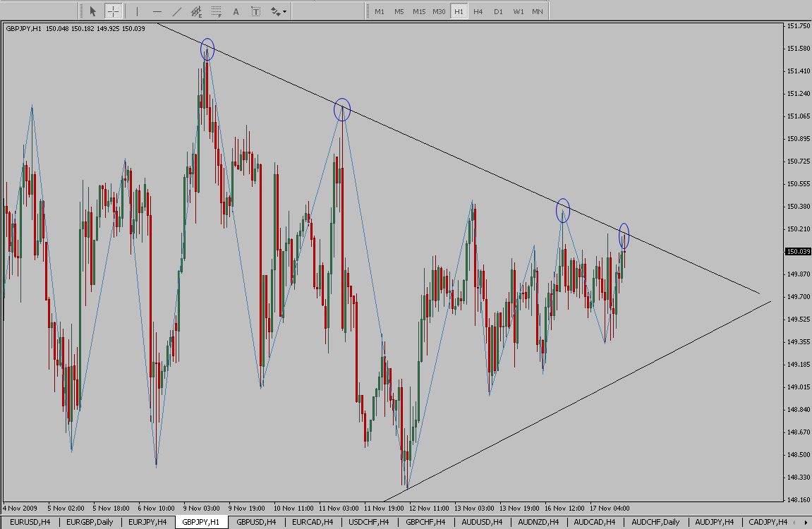Choose the text label tool
Screen dimensions: 812x529
pos(255,11)
